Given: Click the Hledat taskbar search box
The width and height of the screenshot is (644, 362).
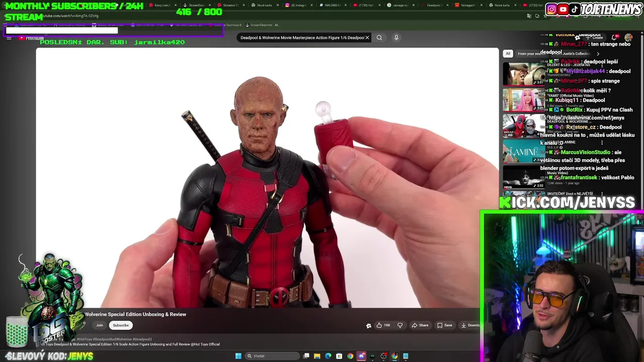Looking at the screenshot, I should click(x=272, y=356).
